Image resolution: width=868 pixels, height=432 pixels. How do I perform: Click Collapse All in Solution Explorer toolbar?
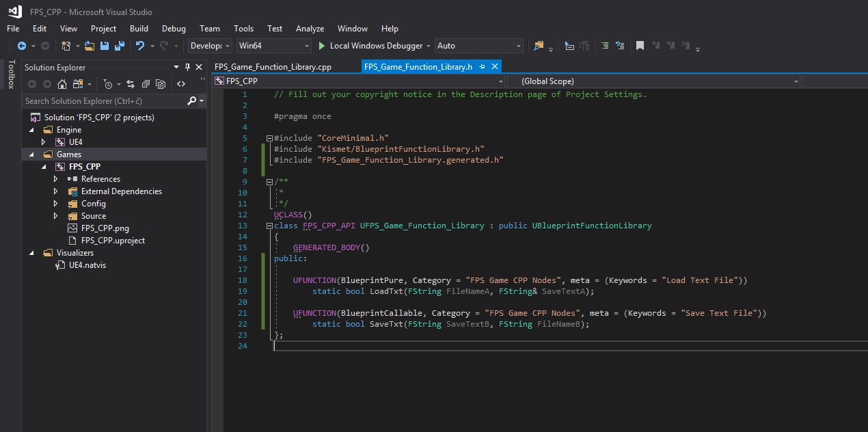pos(146,84)
